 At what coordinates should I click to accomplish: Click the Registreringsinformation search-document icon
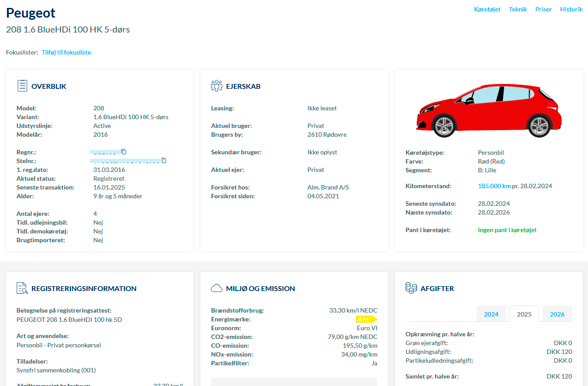pos(22,288)
